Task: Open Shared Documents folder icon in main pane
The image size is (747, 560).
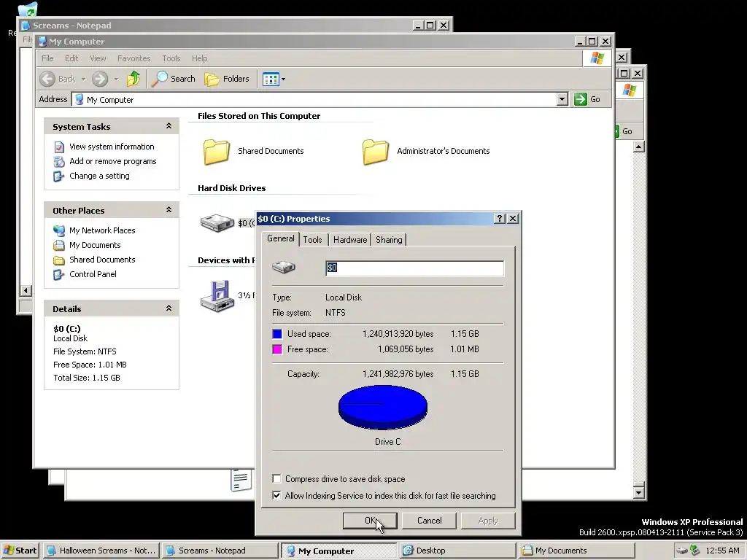Action: (x=217, y=152)
